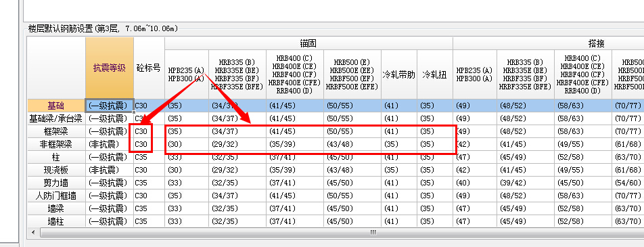
Task: Select the 非框架梁 row header
Action: 56,144
